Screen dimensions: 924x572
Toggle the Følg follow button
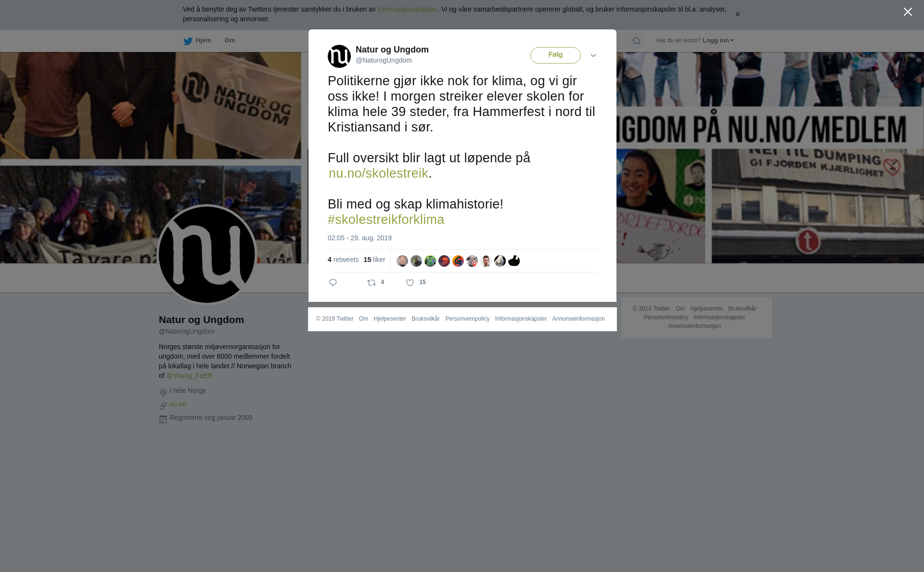tap(555, 55)
